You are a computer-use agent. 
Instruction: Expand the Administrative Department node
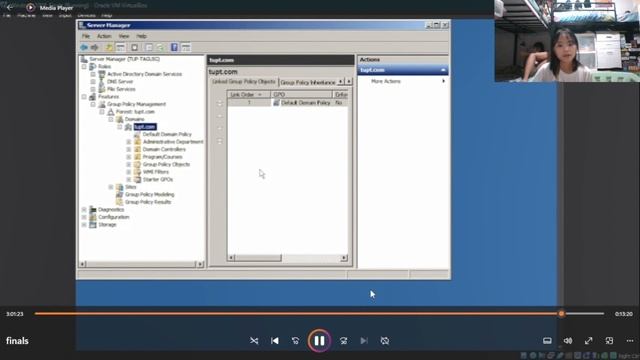[129, 142]
